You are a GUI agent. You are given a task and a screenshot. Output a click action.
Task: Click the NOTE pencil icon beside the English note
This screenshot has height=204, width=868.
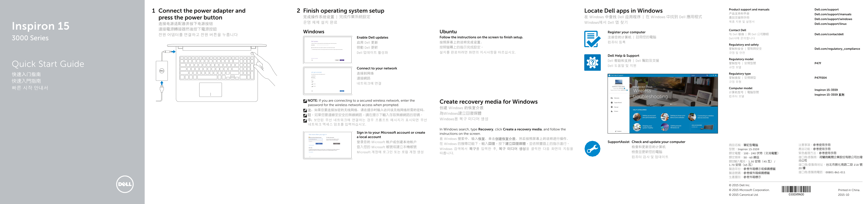305,101
